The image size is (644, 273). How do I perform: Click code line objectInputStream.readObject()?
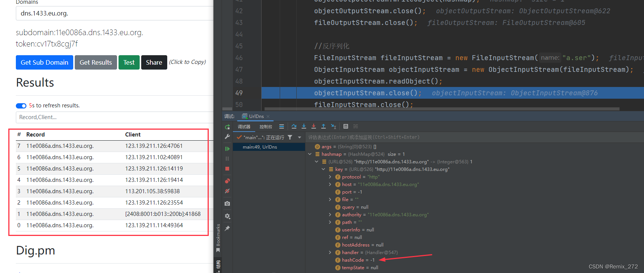click(378, 81)
